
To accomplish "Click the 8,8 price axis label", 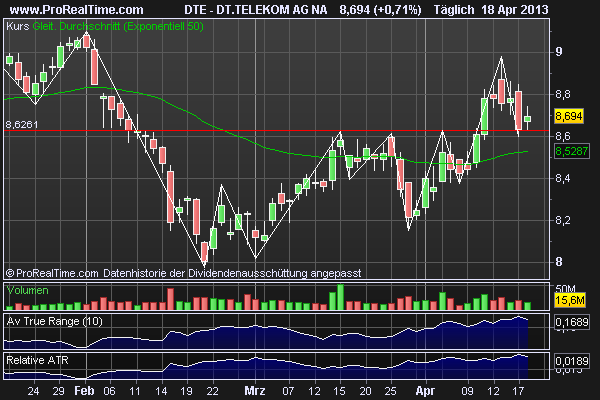I will 562,94.
